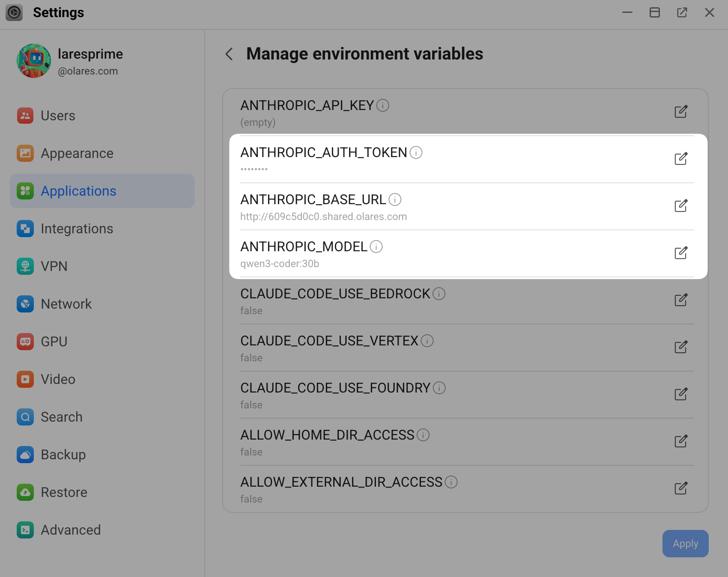Click the Settings gear app icon
728x577 pixels.
tap(14, 12)
